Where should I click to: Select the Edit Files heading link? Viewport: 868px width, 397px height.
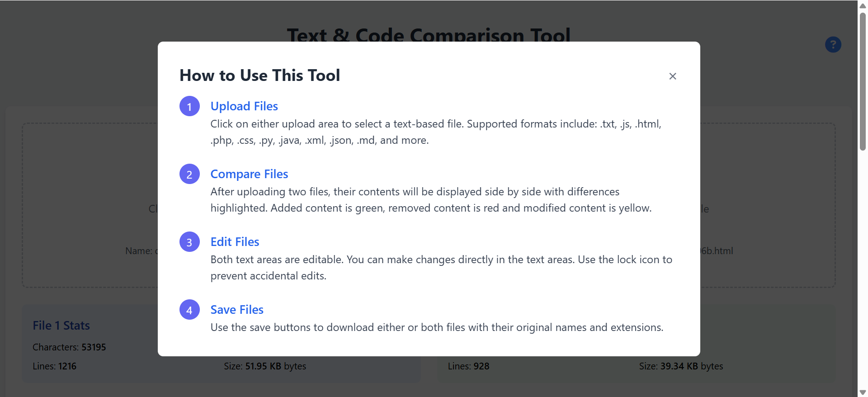coord(235,241)
